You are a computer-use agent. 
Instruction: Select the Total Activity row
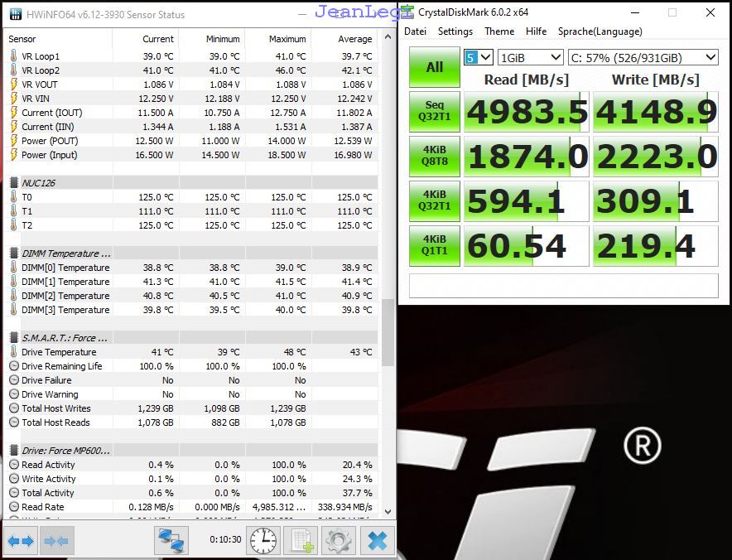[192, 493]
